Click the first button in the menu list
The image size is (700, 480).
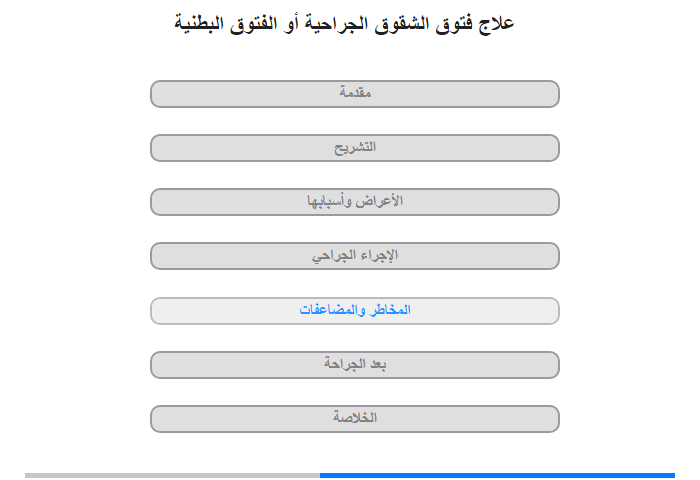coord(355,94)
